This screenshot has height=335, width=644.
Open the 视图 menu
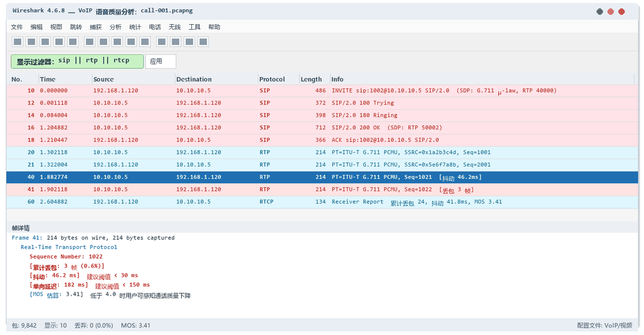point(56,27)
